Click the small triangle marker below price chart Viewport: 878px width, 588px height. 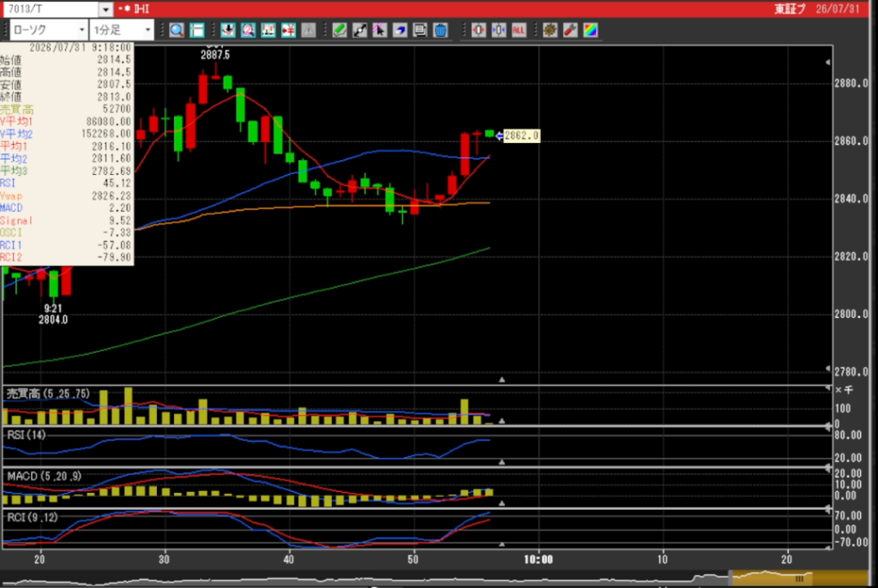click(x=502, y=380)
